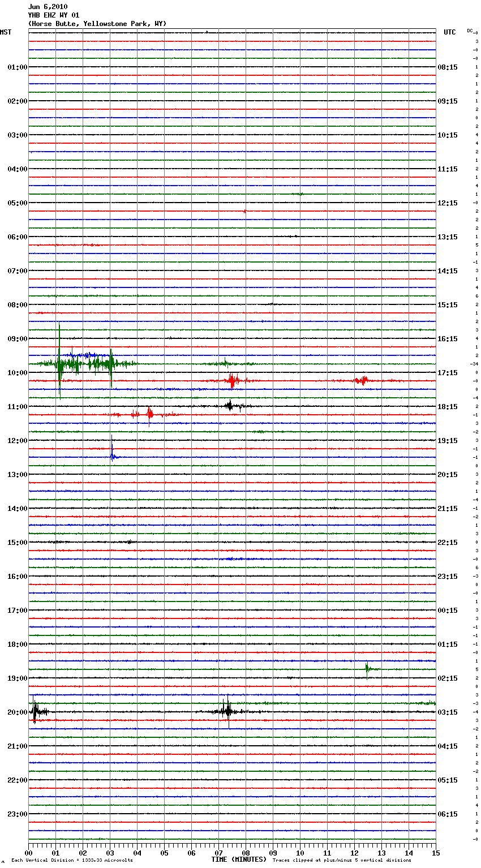Click 'Traces clipped at plus/minus 5 vertical divisions' note

342,861
